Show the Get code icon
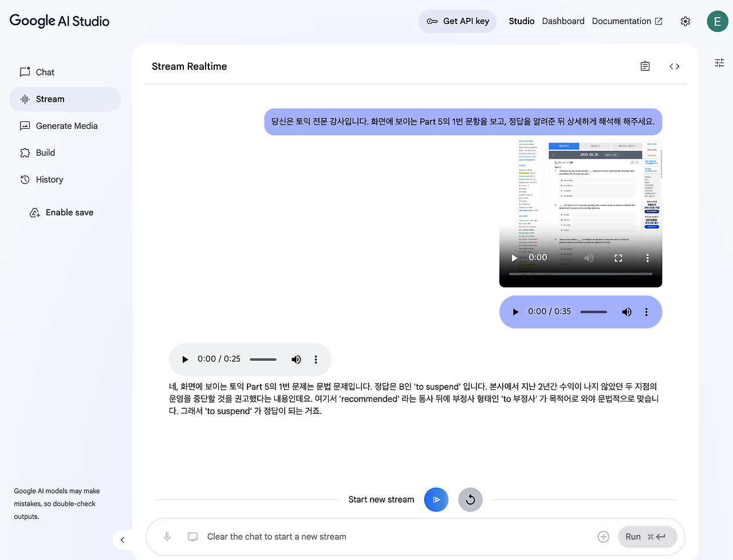This screenshot has width=733, height=560. pos(675,66)
